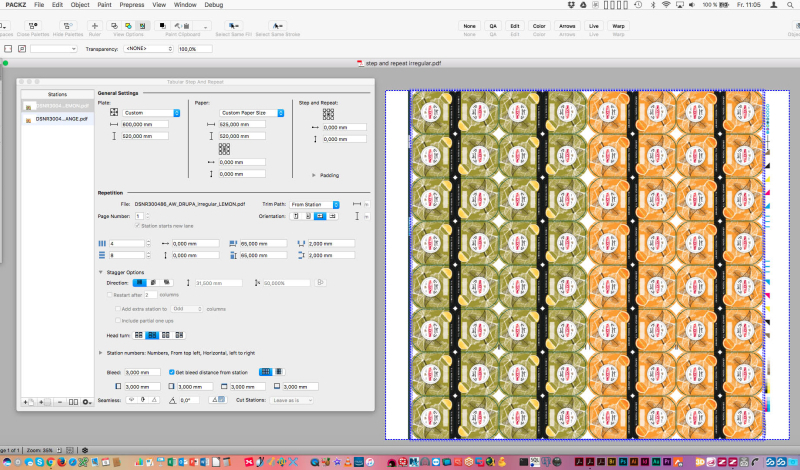Open the Trim Path From Station dropdown
Screen dimensions: 800x470
coord(314,204)
